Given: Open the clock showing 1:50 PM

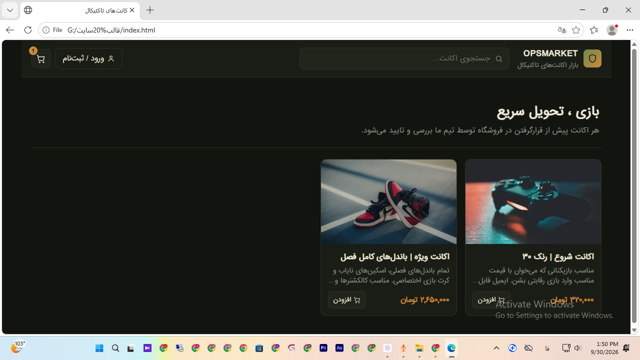Looking at the screenshot, I should click(x=604, y=348).
